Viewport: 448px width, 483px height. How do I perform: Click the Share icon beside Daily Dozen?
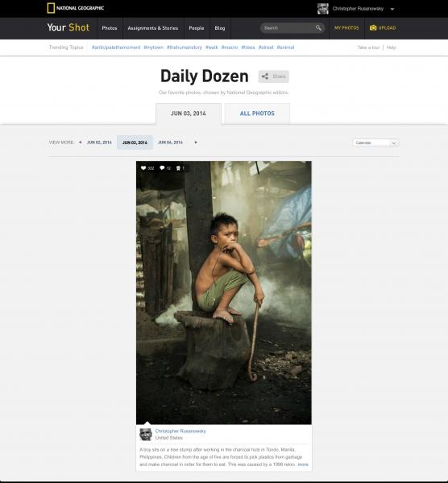(265, 76)
